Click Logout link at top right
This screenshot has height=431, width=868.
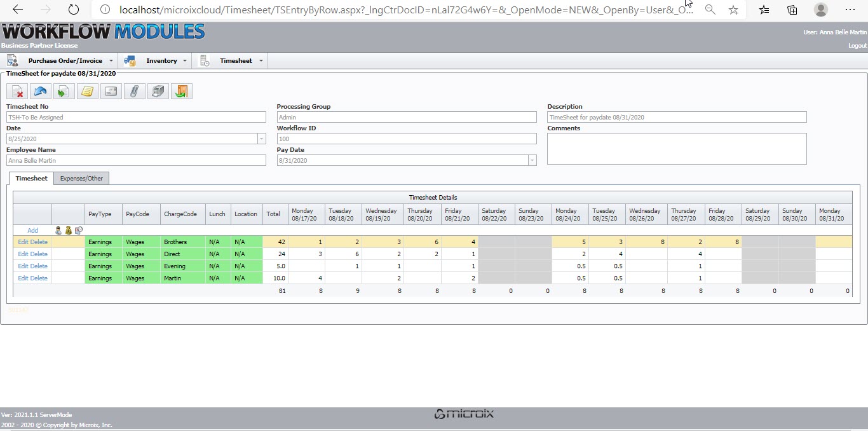pos(857,46)
